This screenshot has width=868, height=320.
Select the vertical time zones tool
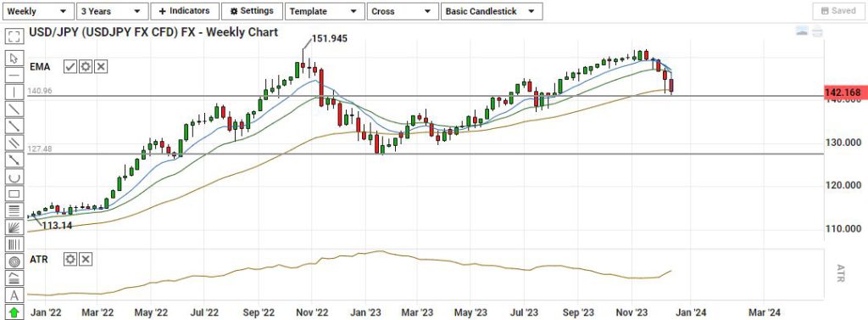click(x=14, y=244)
